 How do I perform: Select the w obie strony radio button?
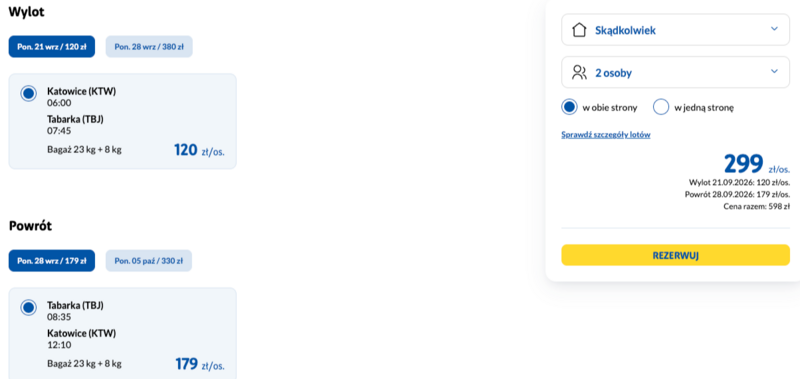569,107
